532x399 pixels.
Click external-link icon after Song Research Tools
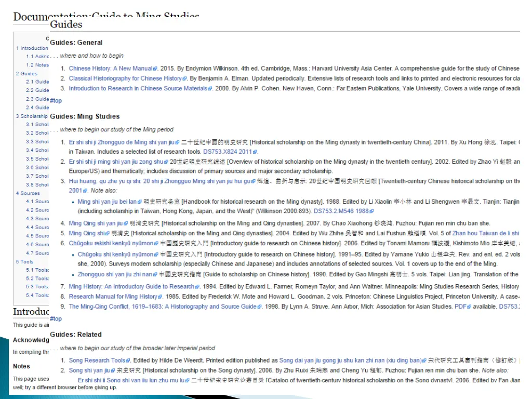128,361
